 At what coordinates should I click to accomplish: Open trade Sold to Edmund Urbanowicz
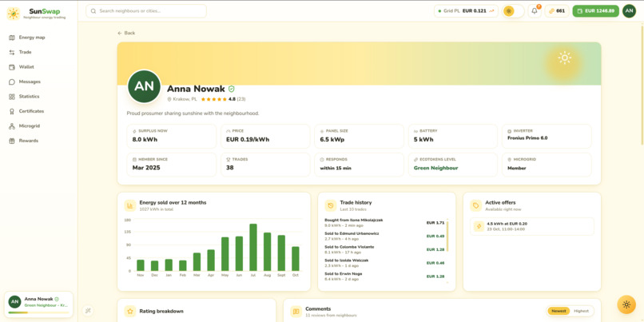384,237
